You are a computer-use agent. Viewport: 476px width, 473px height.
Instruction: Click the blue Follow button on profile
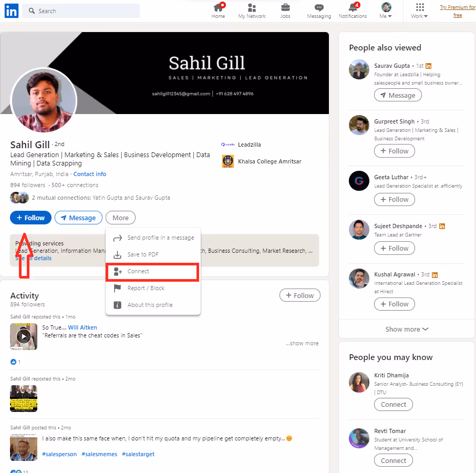point(30,218)
